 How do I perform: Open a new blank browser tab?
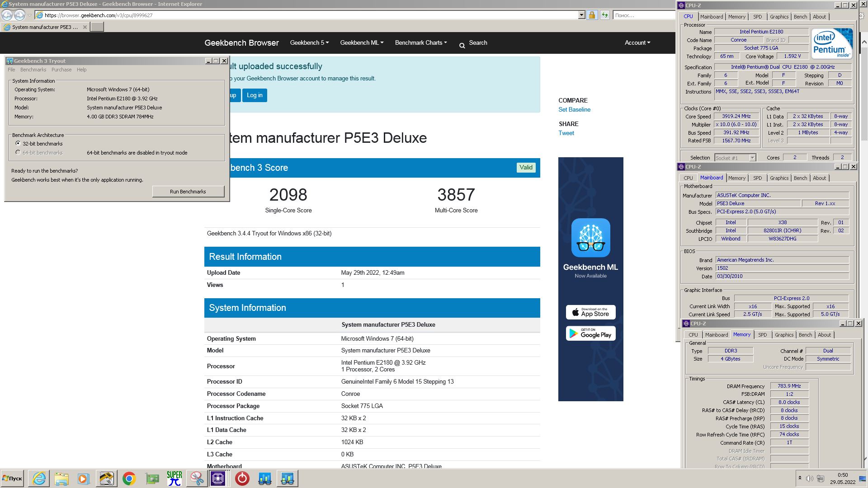coord(97,27)
